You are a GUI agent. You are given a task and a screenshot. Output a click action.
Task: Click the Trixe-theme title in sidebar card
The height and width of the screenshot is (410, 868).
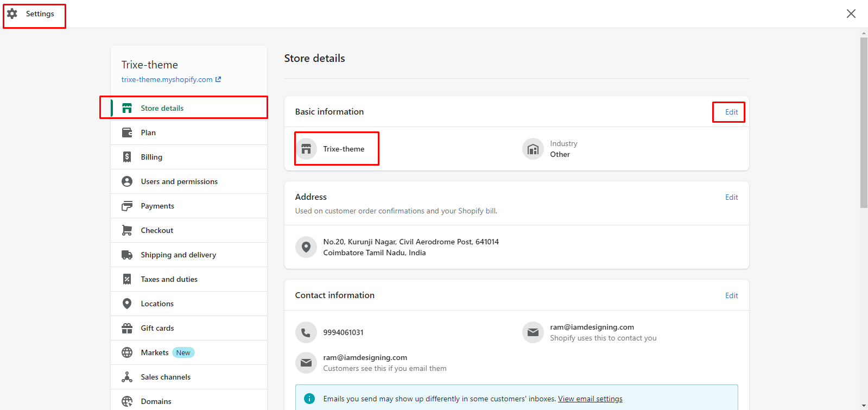[x=150, y=65]
